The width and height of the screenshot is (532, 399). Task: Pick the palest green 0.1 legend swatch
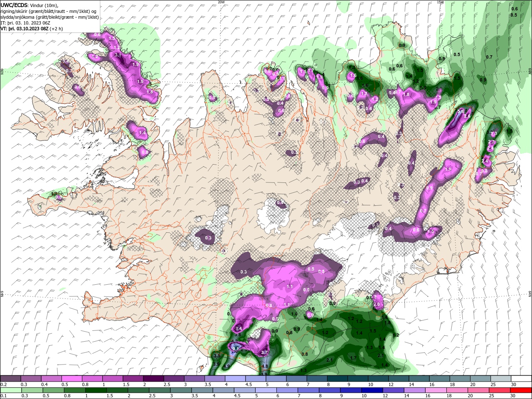click(11, 390)
